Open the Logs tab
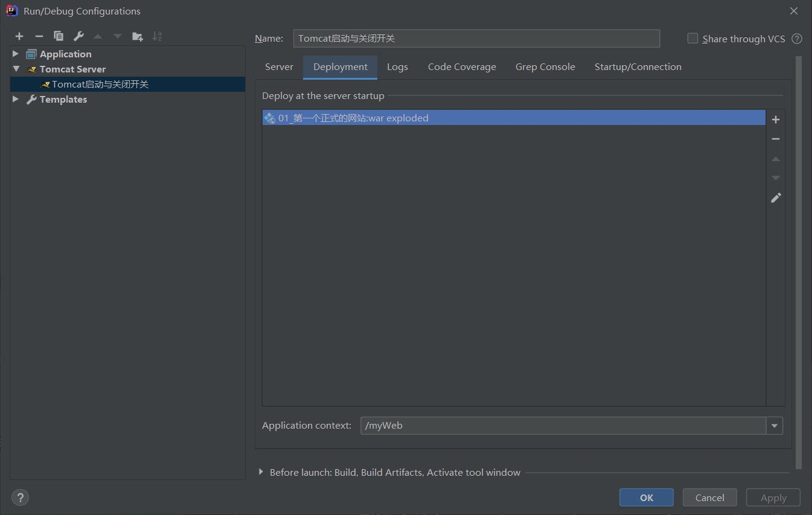The width and height of the screenshot is (812, 515). (397, 67)
